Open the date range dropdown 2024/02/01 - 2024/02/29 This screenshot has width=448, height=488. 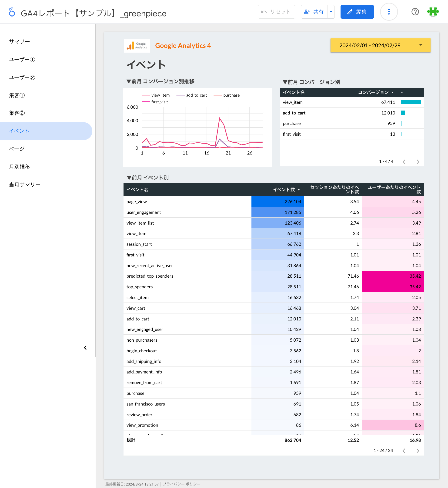pyautogui.click(x=380, y=45)
